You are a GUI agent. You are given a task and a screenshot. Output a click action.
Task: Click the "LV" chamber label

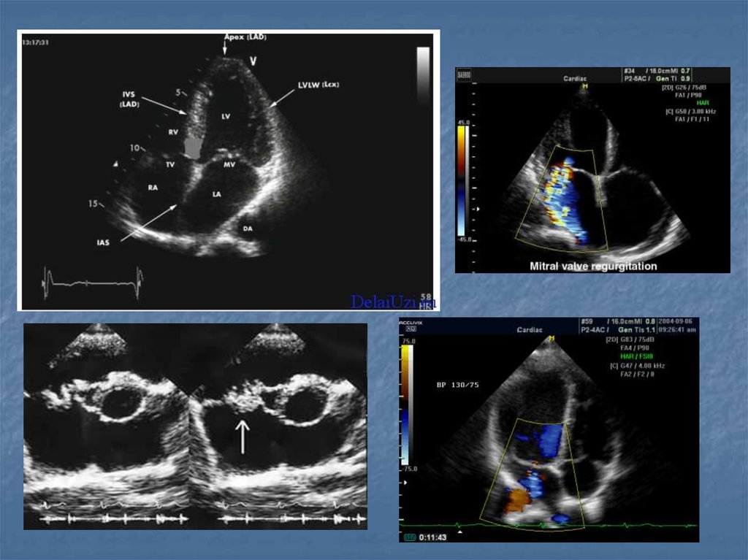coord(226,116)
